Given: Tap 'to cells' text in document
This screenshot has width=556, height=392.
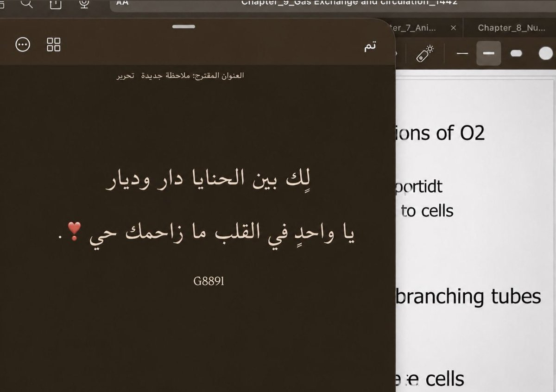Looking at the screenshot, I should click(x=427, y=211).
